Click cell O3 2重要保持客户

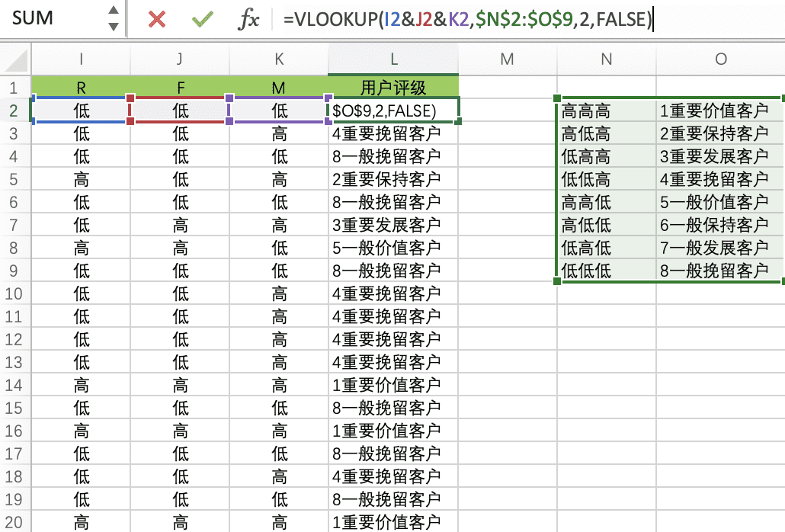[x=720, y=133]
